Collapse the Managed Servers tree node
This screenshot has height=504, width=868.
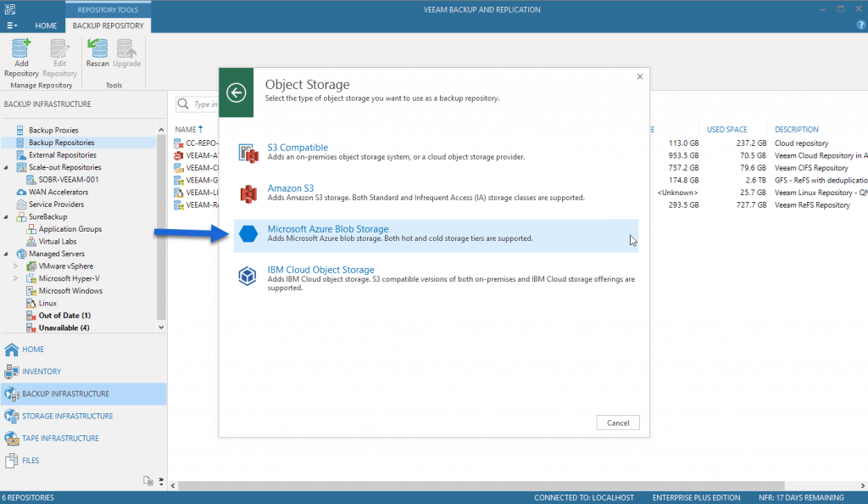6,254
